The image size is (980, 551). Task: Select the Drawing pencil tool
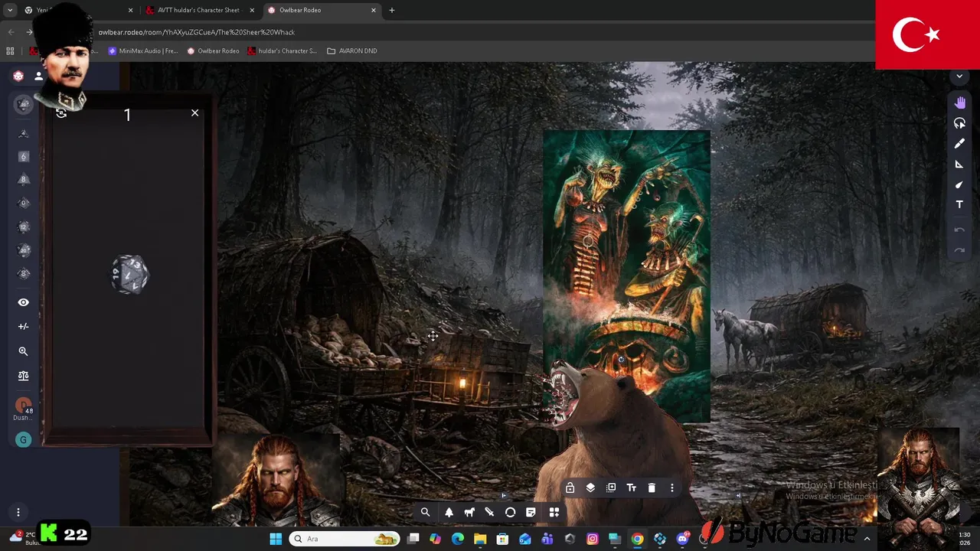pos(960,144)
